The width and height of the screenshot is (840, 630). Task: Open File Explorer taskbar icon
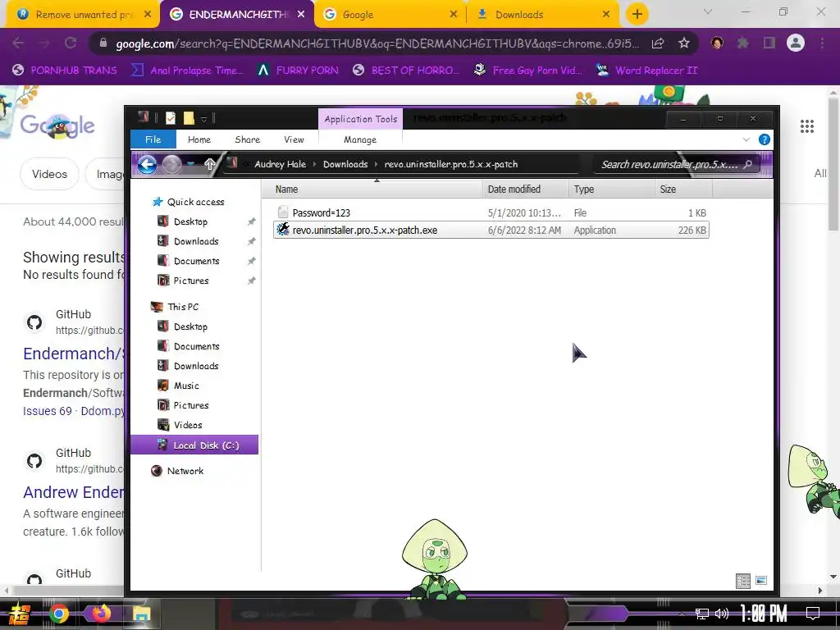point(141,614)
